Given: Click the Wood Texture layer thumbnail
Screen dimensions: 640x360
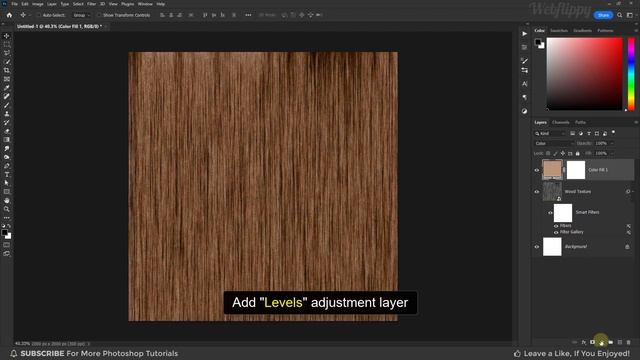Looking at the screenshot, I should point(552,191).
